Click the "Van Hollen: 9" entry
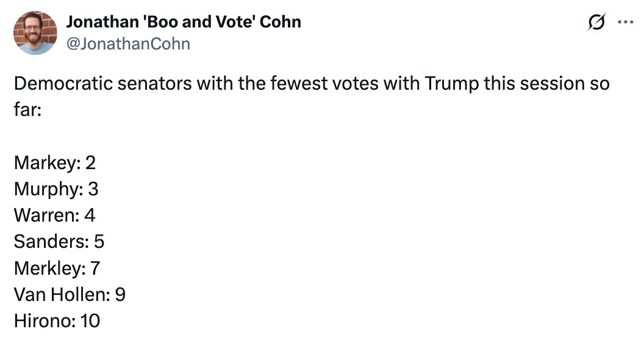 pos(70,294)
